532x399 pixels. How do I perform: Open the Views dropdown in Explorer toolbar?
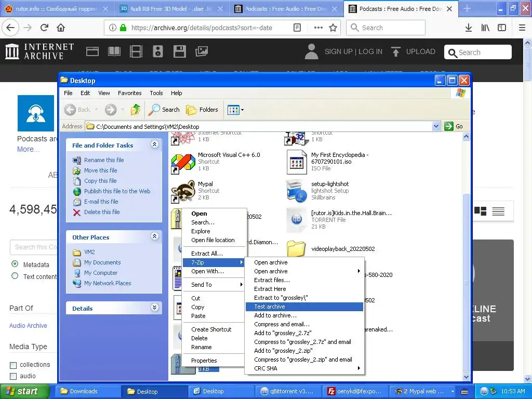[x=242, y=110]
